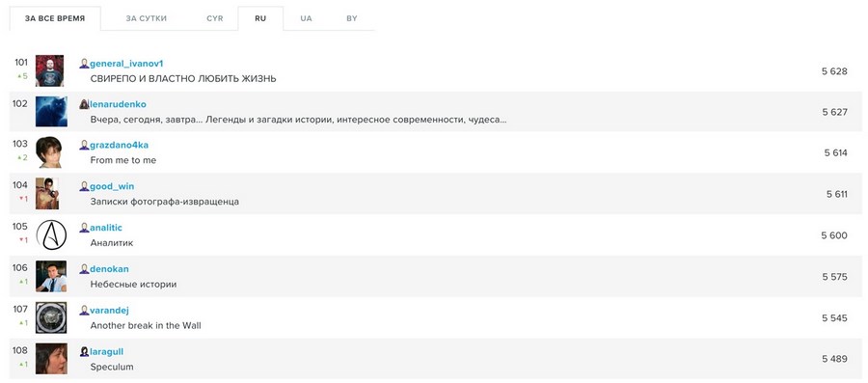This screenshot has height=383, width=868.
Task: Select the ЗА ВСЕ ВРЕМЯ tab
Action: [x=55, y=18]
